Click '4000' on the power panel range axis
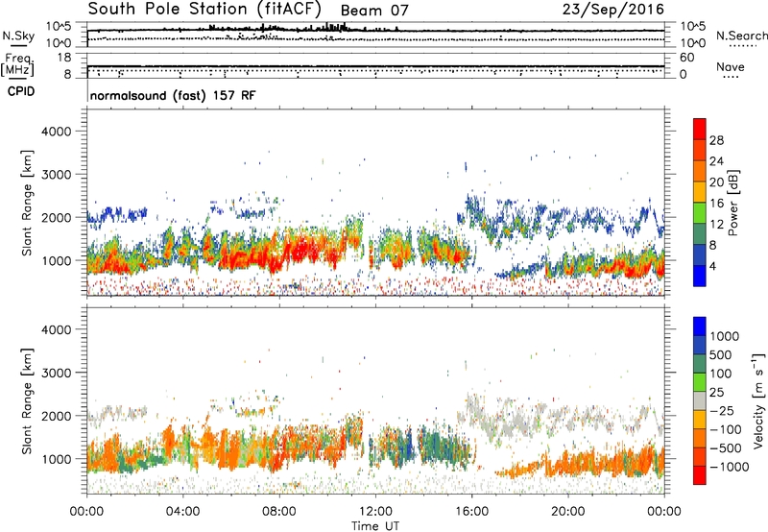The width and height of the screenshot is (768, 532). 57,132
